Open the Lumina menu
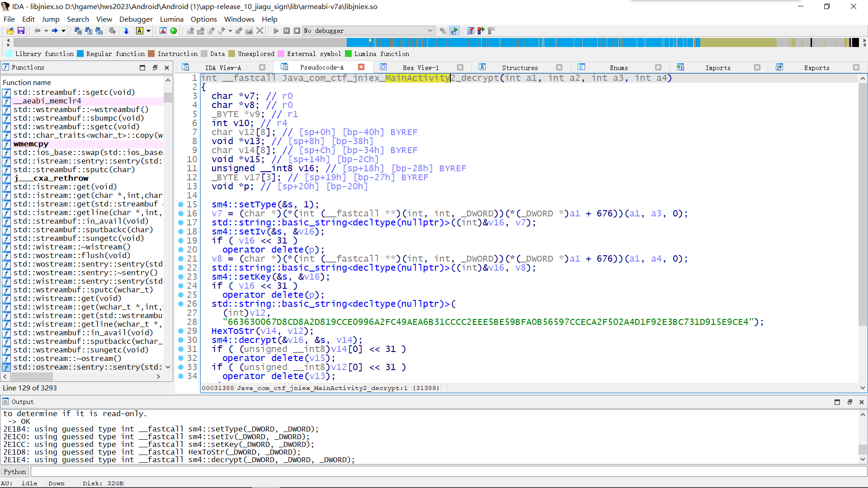 click(171, 19)
